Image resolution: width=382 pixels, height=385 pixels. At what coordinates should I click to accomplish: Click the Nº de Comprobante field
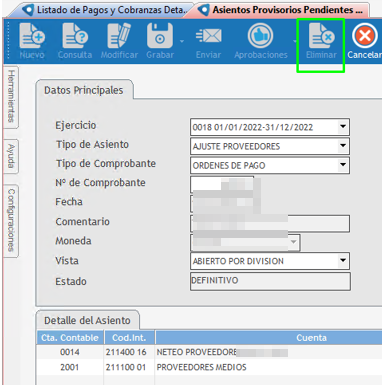pyautogui.click(x=222, y=184)
